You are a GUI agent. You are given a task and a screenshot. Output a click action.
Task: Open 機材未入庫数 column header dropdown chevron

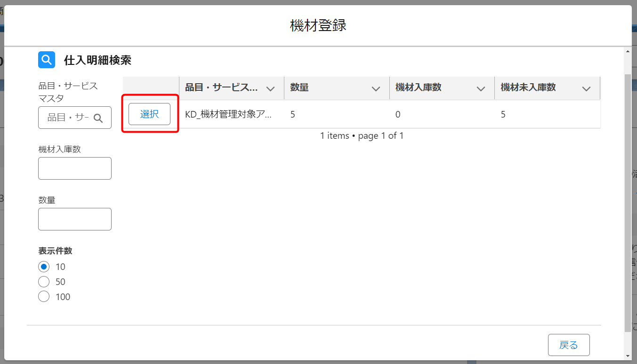(586, 88)
